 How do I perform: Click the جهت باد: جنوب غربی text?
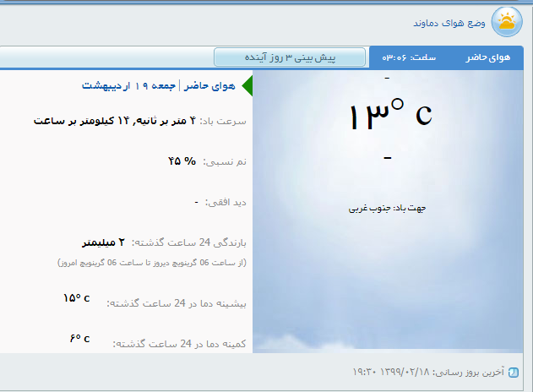387,208
